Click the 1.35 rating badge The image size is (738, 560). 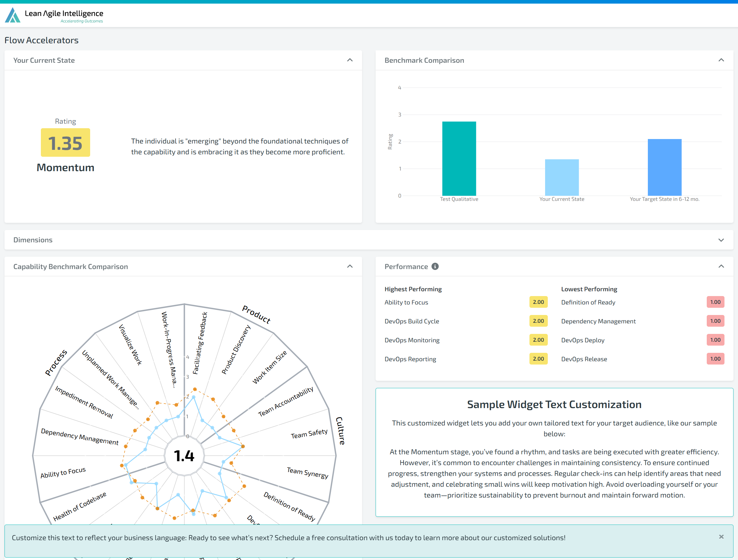66,143
